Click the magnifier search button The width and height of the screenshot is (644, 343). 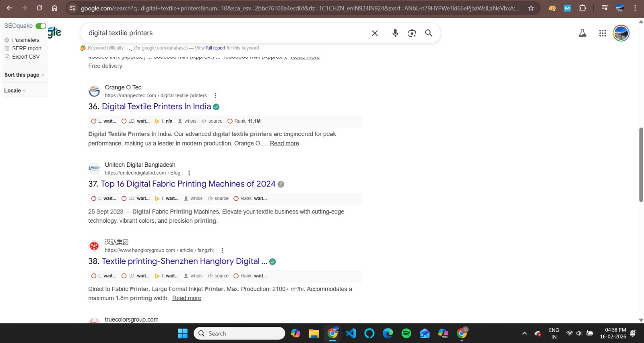[429, 33]
